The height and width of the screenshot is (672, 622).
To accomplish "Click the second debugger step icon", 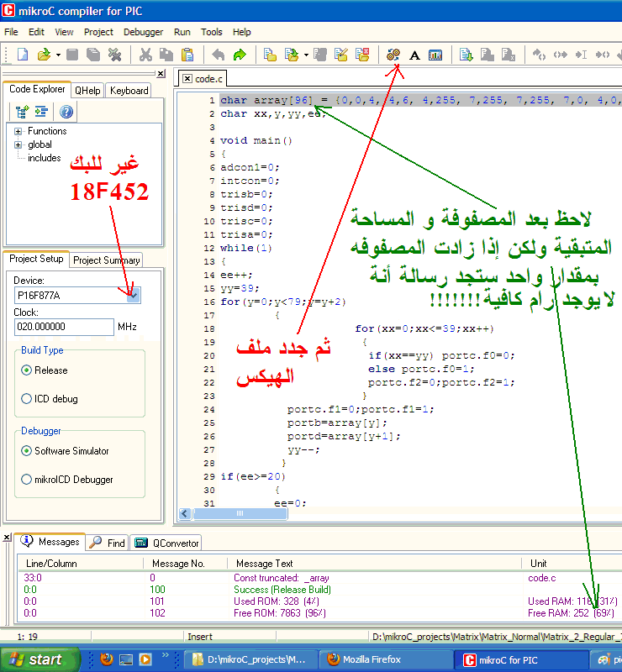I will pyautogui.click(x=561, y=55).
